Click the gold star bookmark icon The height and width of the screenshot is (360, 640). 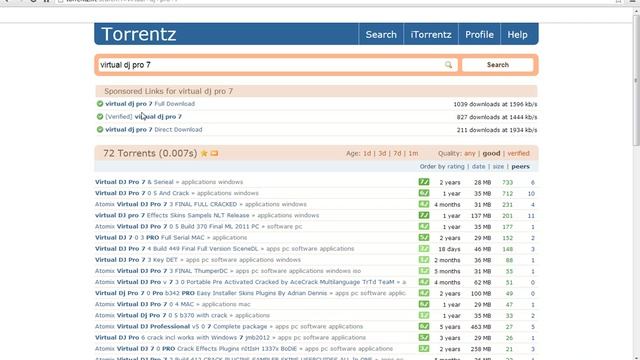[204, 153]
